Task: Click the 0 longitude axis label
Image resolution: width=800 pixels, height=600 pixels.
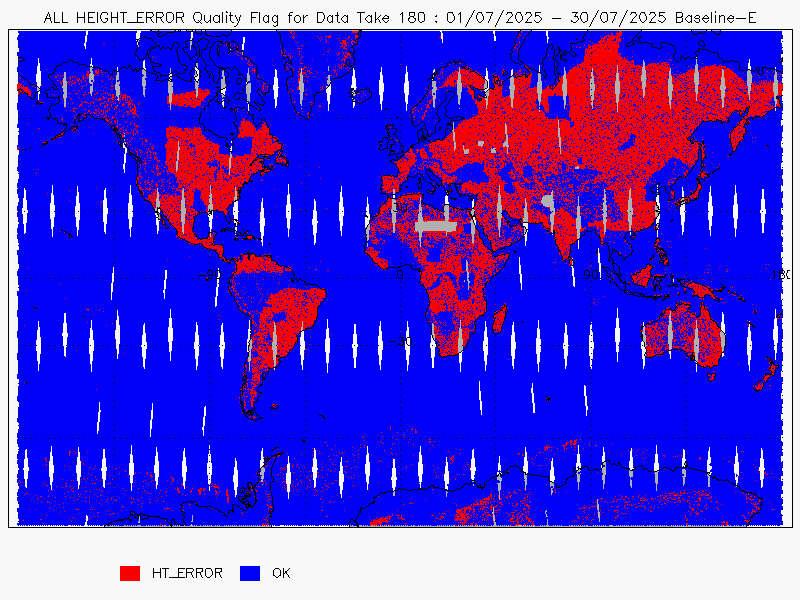Action: [x=400, y=275]
